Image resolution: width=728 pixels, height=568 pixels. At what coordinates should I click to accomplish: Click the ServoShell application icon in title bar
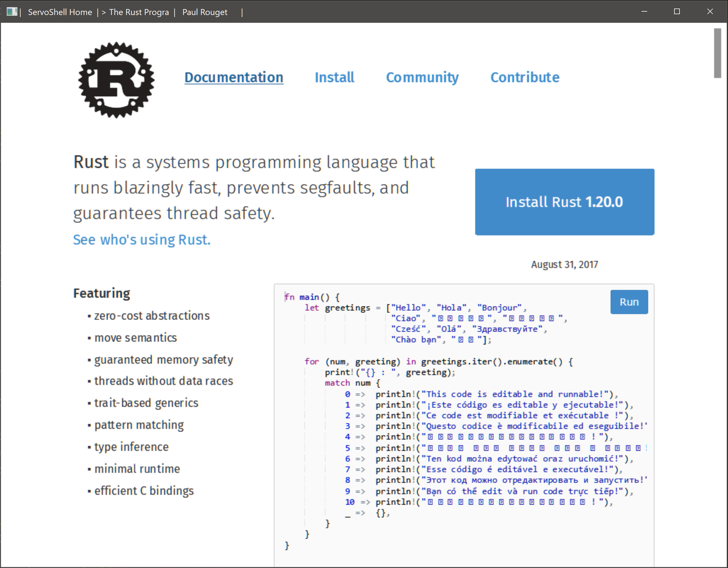click(x=13, y=12)
